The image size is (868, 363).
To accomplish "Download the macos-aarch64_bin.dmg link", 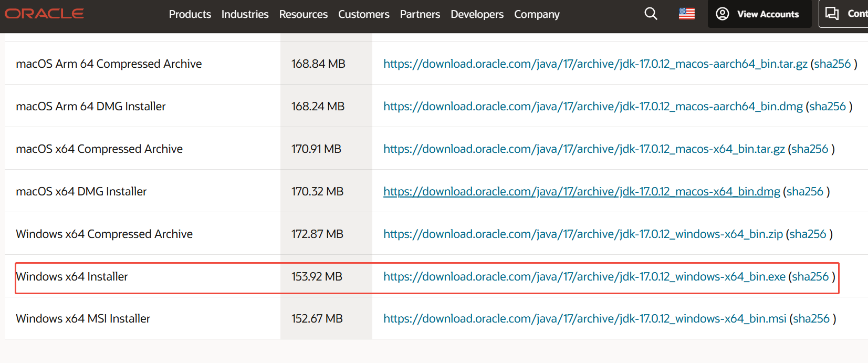I will coord(593,106).
